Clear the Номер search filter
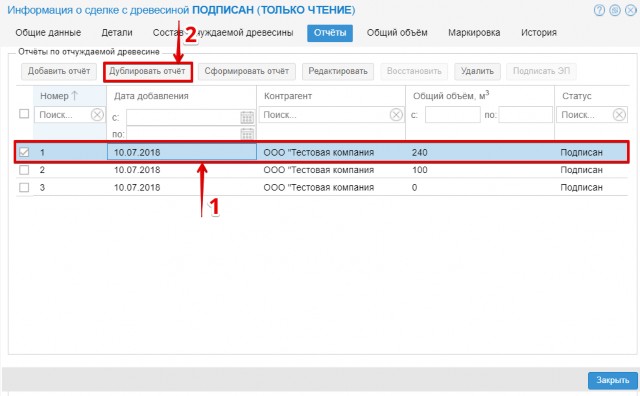Image resolution: width=640 pixels, height=396 pixels. click(97, 115)
